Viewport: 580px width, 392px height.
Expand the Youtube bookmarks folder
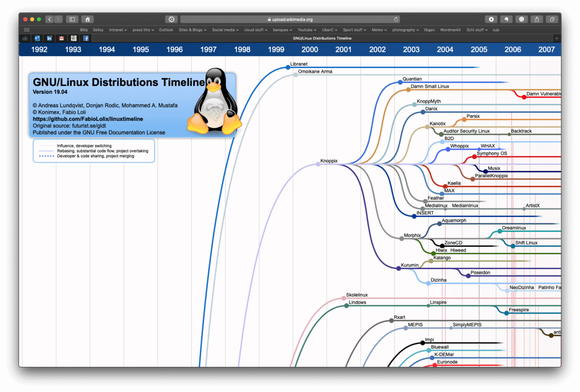pos(307,30)
